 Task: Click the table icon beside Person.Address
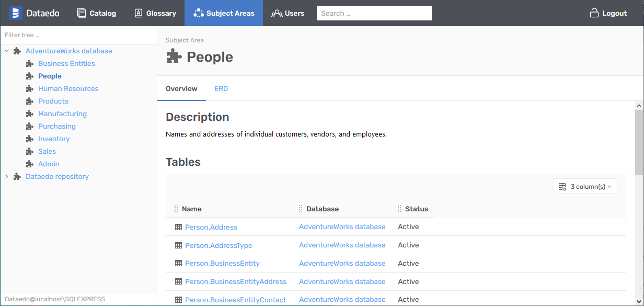pos(178,228)
